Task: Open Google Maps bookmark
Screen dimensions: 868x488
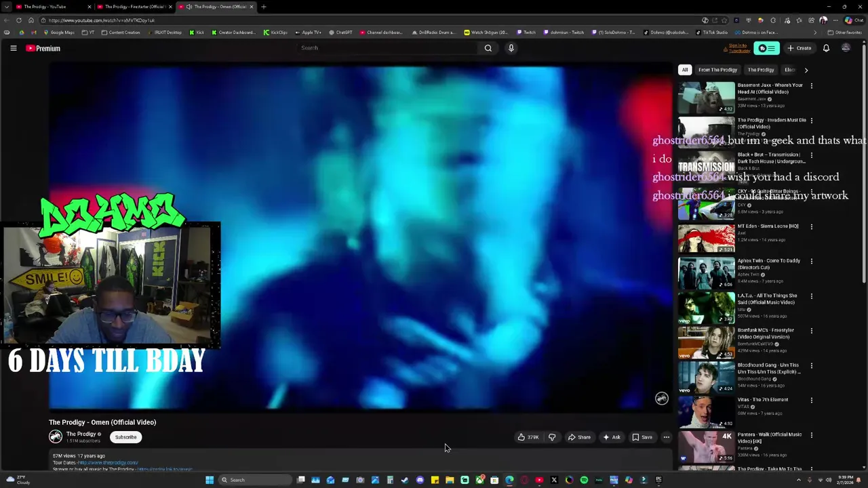Action: coord(59,33)
